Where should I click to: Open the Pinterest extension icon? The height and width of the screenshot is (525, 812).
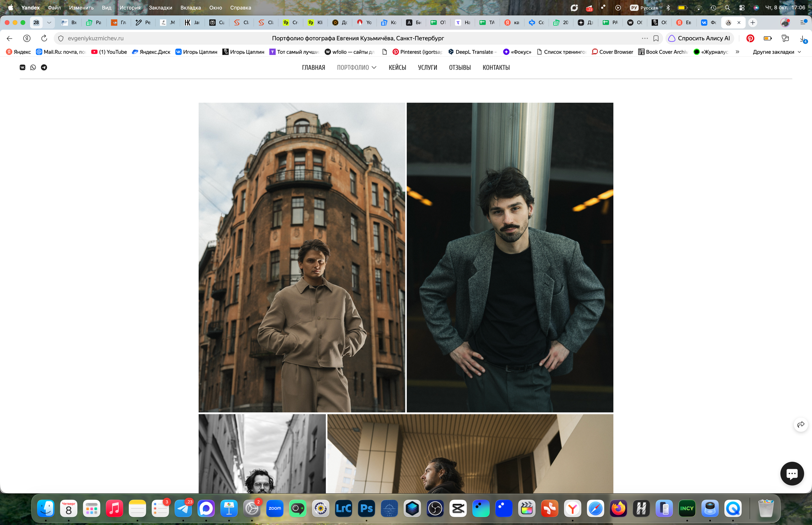pyautogui.click(x=750, y=38)
